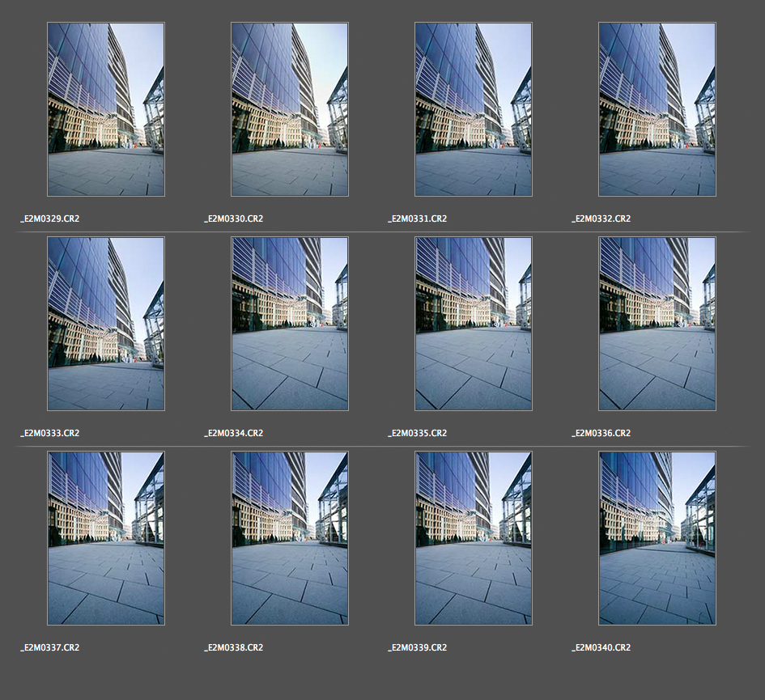
Task: Click the _E2M0333.CR2 filename text
Action: pos(50,433)
